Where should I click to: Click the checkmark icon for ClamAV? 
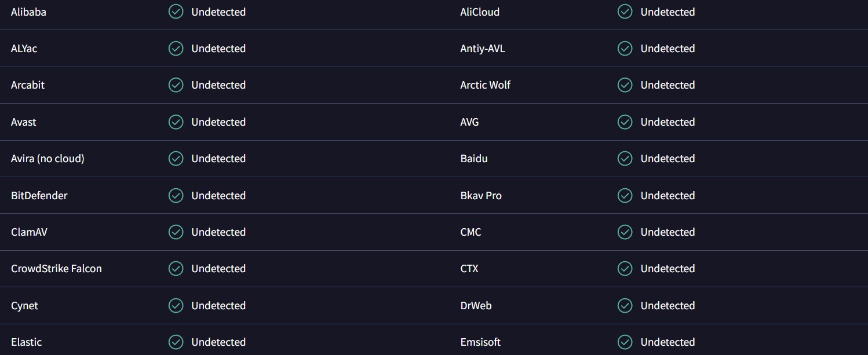pyautogui.click(x=176, y=232)
